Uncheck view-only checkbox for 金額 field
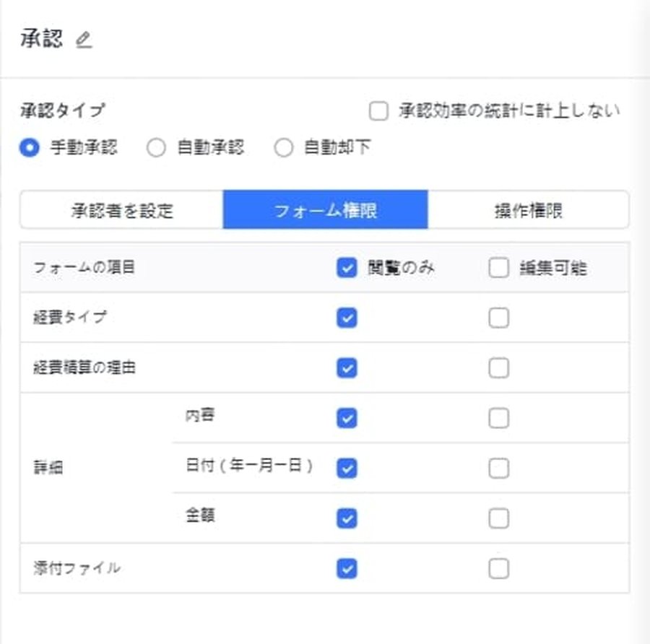 click(x=346, y=518)
